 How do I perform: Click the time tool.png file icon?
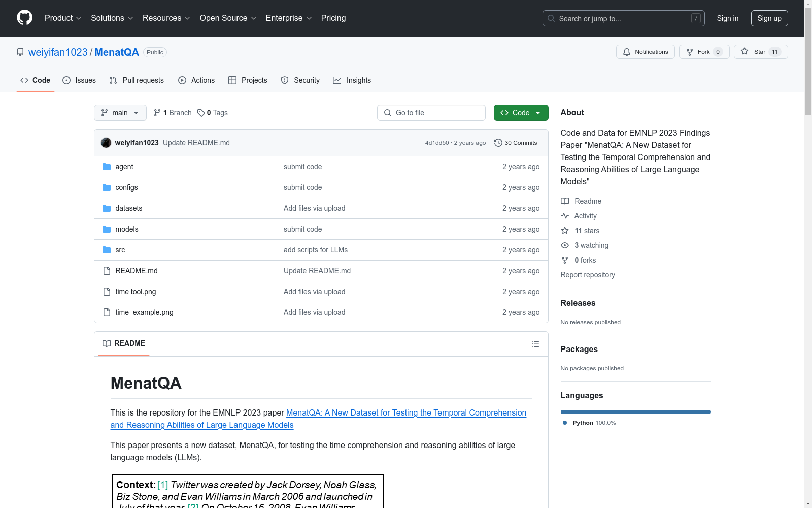(x=107, y=292)
